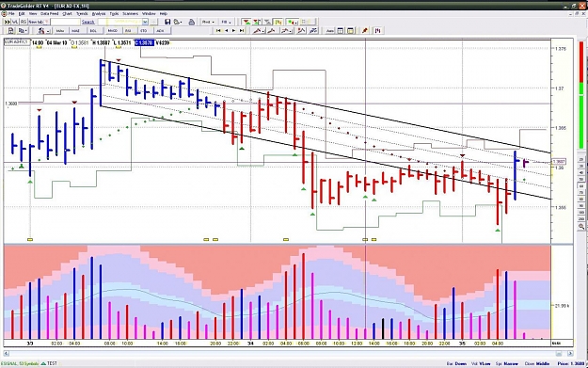
Task: Toggle the Auto scaling button
Action: (x=329, y=31)
